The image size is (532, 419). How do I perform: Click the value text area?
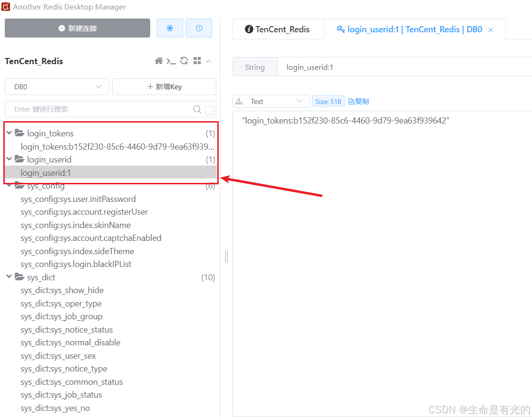click(x=382, y=263)
